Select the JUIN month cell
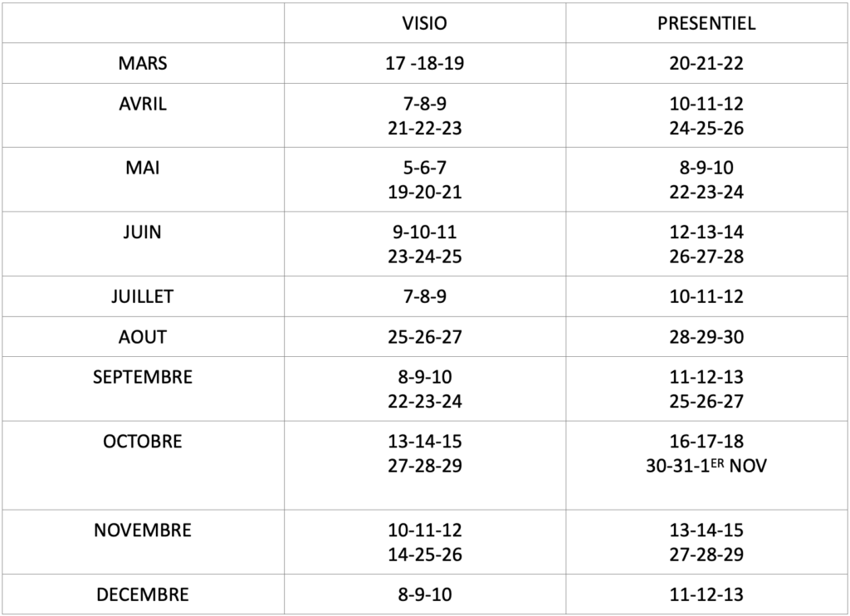Image resolution: width=850 pixels, height=616 pixels. pos(143,232)
